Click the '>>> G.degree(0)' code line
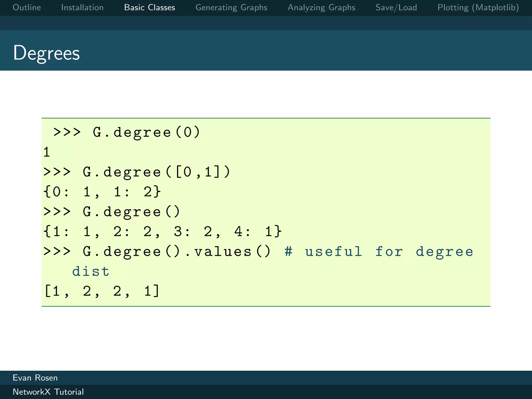Screen dimensions: 532x399 pos(127,132)
